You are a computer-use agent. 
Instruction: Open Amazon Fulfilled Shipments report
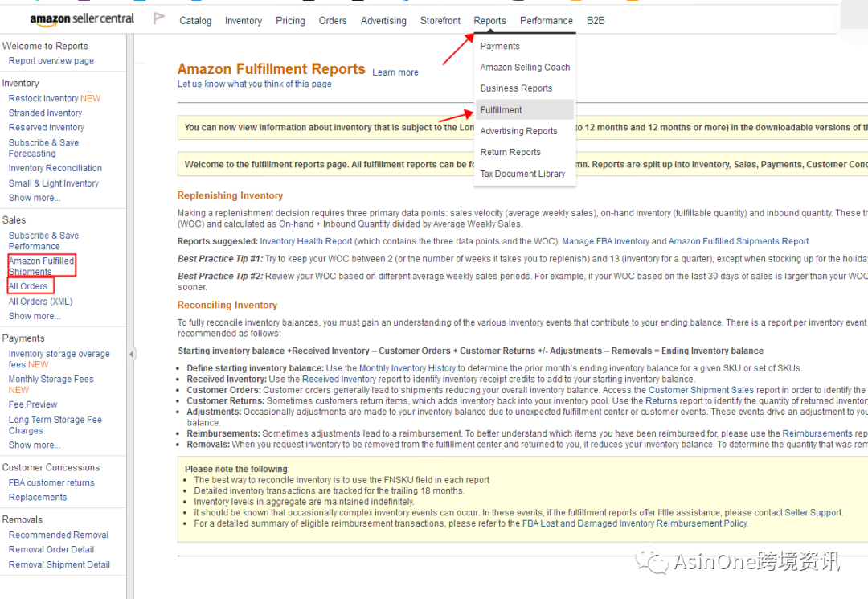coord(42,265)
